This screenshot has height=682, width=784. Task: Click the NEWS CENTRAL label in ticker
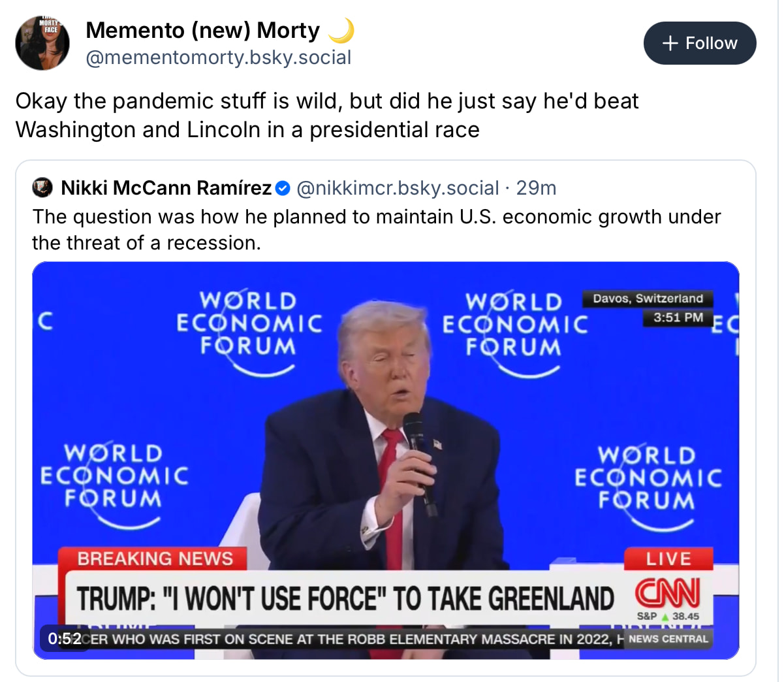(x=668, y=639)
